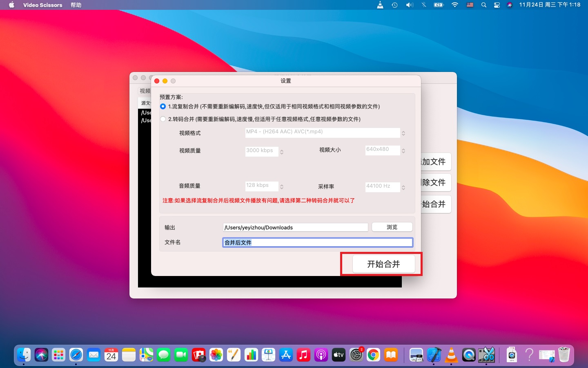
Task: Open QuickTime Player from the dock
Action: point(469,355)
